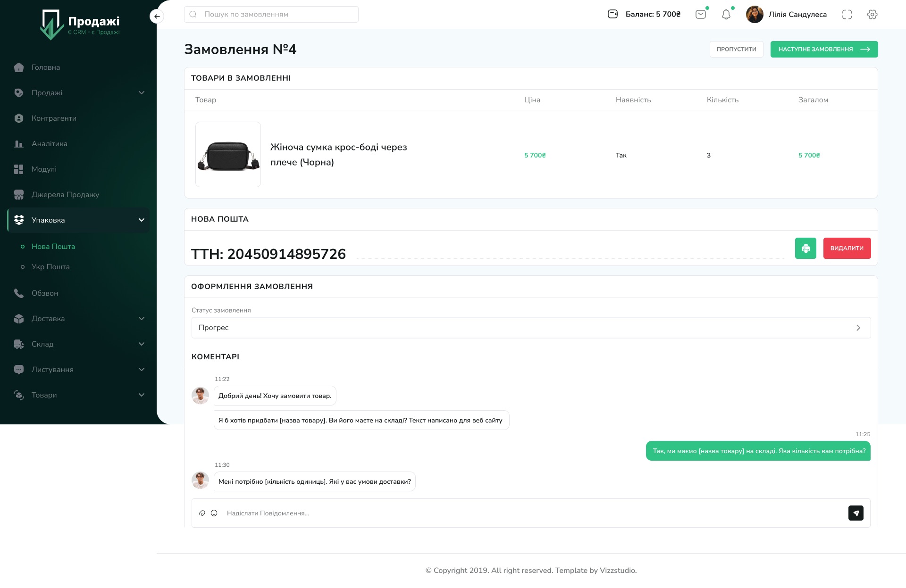Select Укр Пошта submenu item
The image size is (906, 588).
coord(50,267)
